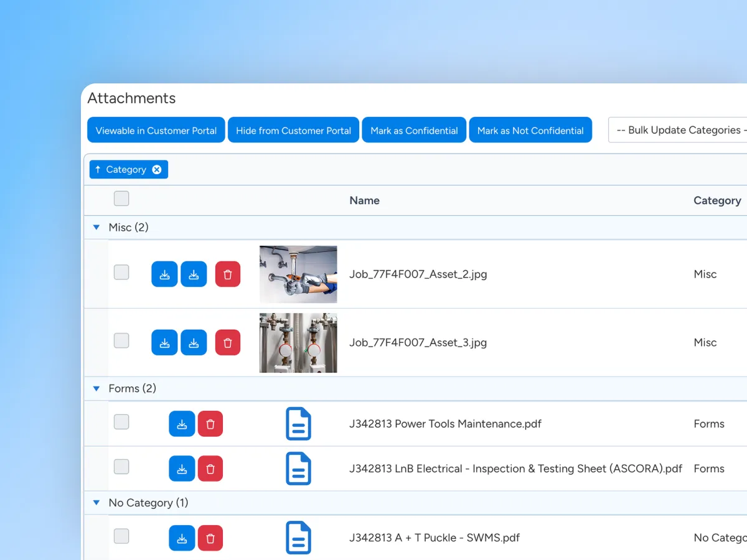Click Forms category cell for Power Tools Maintenance
Image resolution: width=747 pixels, height=560 pixels.
(709, 424)
